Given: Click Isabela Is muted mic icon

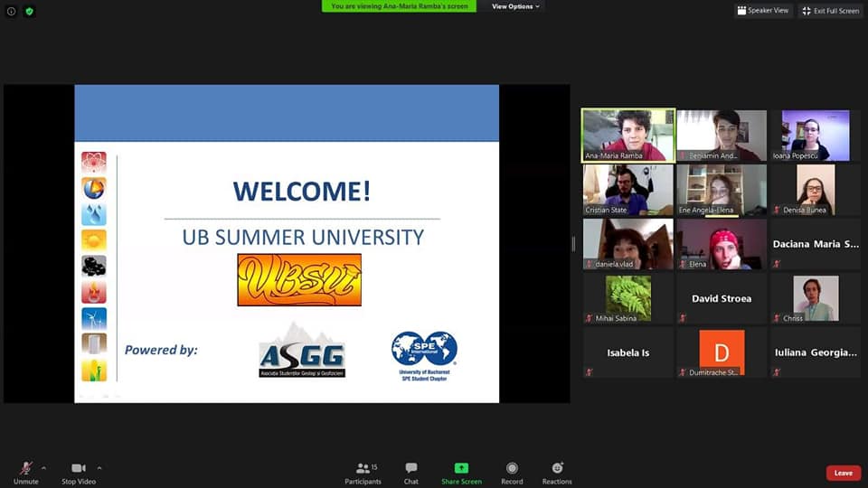Looking at the screenshot, I should tap(589, 372).
